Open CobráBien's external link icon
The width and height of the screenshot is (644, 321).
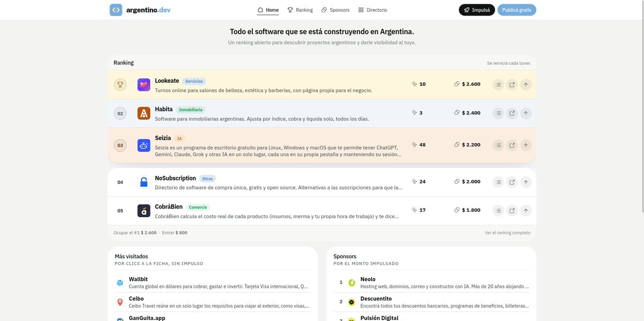pyautogui.click(x=512, y=210)
